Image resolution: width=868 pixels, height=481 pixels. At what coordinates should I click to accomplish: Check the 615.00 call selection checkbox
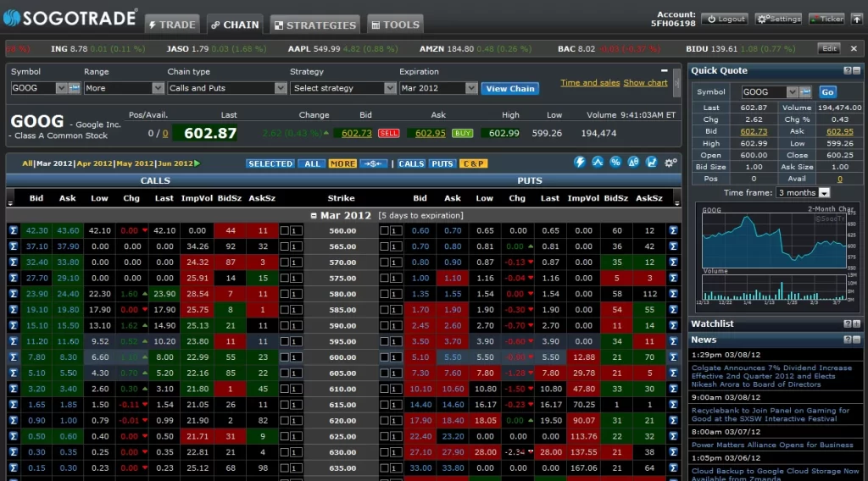coord(284,405)
